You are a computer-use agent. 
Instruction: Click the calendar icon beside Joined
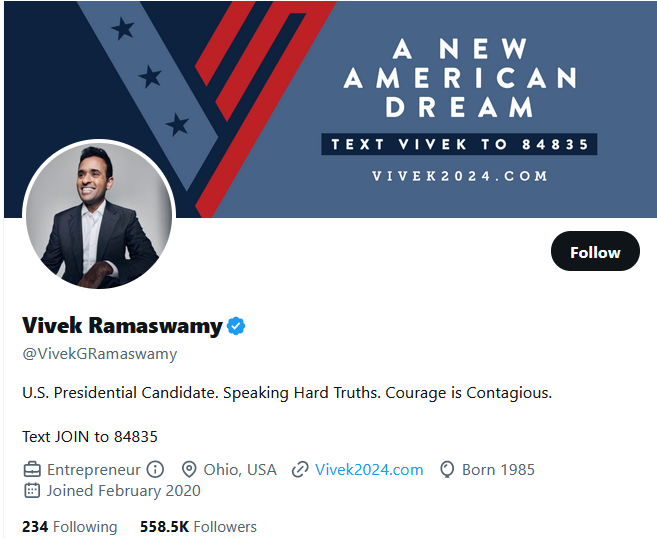coord(32,490)
